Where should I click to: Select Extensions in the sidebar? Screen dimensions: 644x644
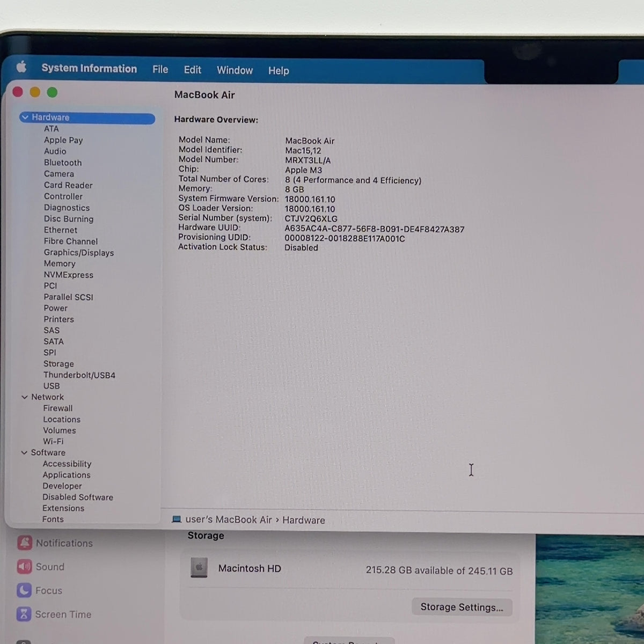click(63, 508)
